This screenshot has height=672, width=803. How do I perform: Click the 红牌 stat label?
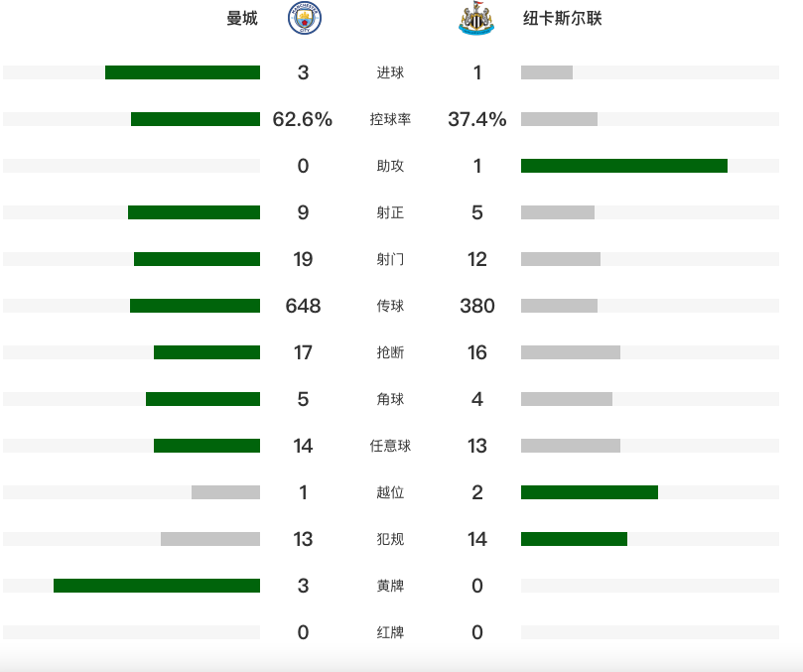(x=390, y=632)
